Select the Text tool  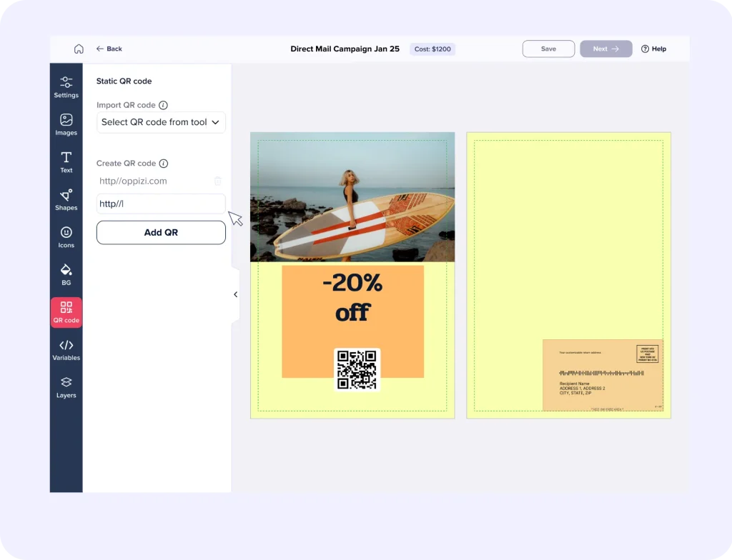[66, 162]
